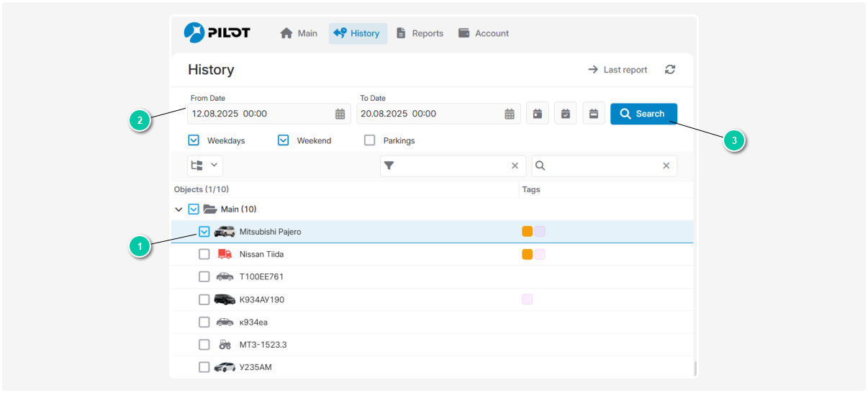Image resolution: width=868 pixels, height=393 pixels.
Task: Click the calendar-with-checkmark preset icon
Action: 566,114
